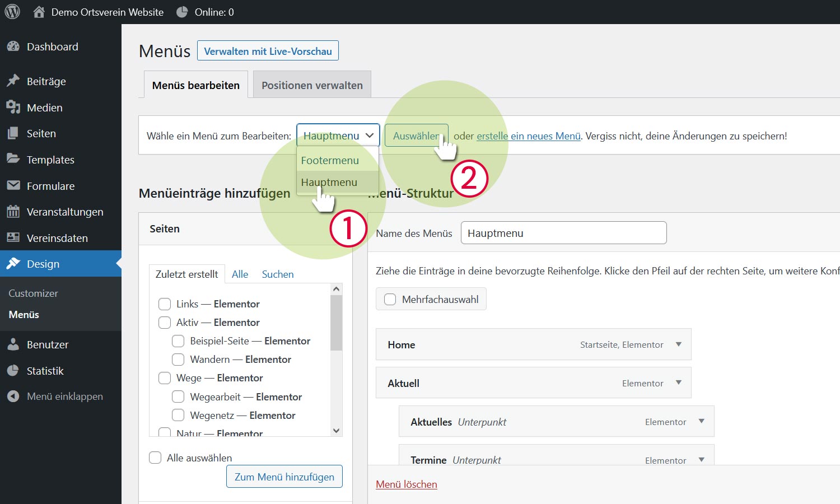Select the Zuletzt erstellt tab
The image size is (840, 504).
tap(187, 274)
